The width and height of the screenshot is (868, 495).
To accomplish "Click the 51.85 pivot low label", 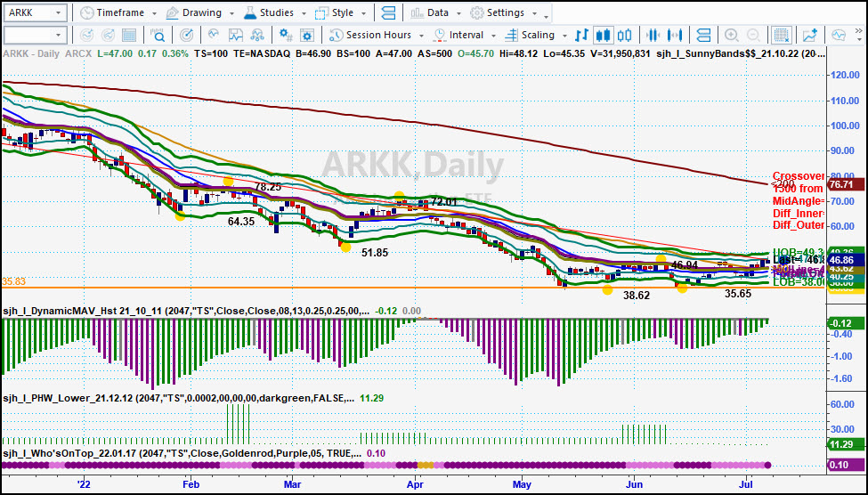I will [x=375, y=253].
